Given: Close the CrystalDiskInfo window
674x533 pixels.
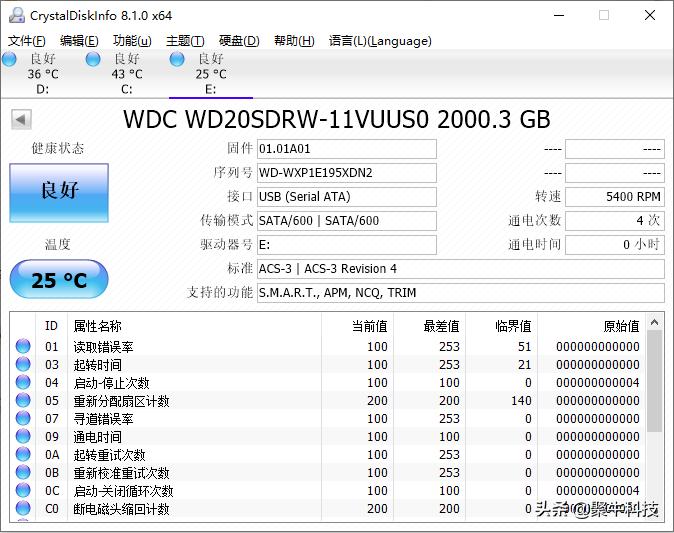Looking at the screenshot, I should click(650, 15).
